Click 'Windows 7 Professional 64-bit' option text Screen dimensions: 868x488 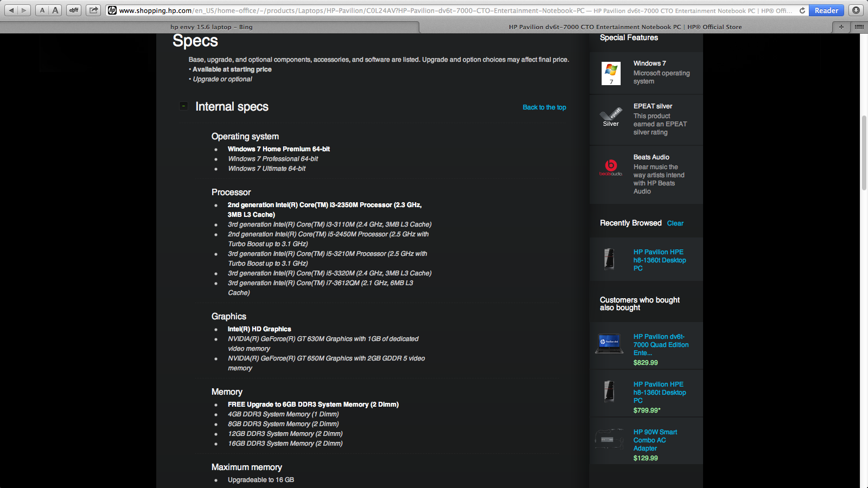[x=273, y=159]
